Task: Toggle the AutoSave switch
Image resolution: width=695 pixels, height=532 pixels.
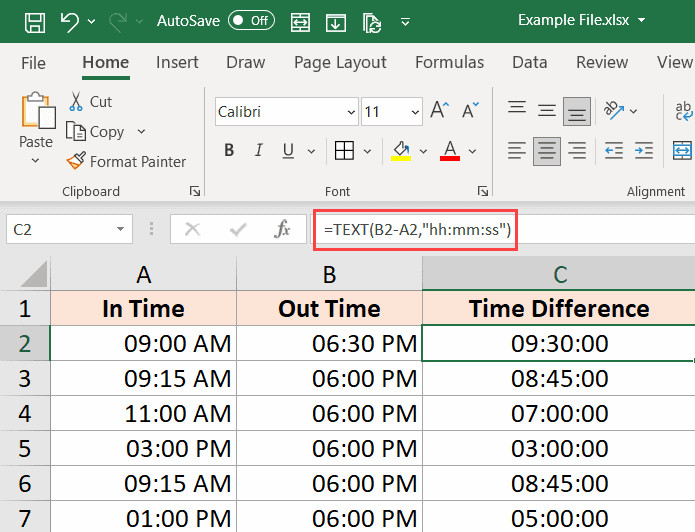Action: (251, 20)
